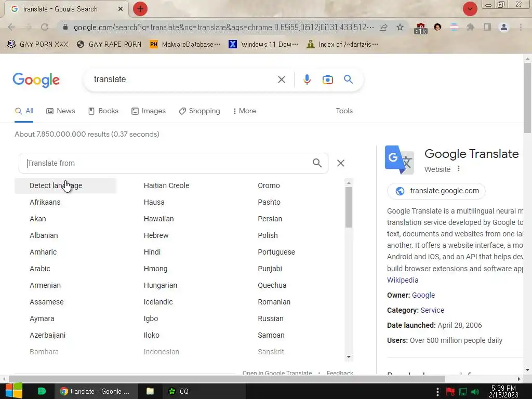The height and width of the screenshot is (399, 532).
Task: Select Armenian from language list
Action: tap(45, 285)
